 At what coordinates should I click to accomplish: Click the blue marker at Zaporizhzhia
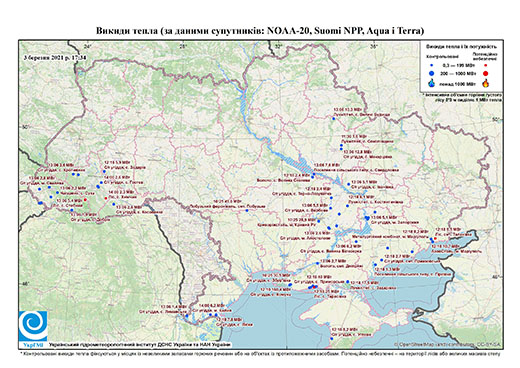pyautogui.click(x=367, y=218)
